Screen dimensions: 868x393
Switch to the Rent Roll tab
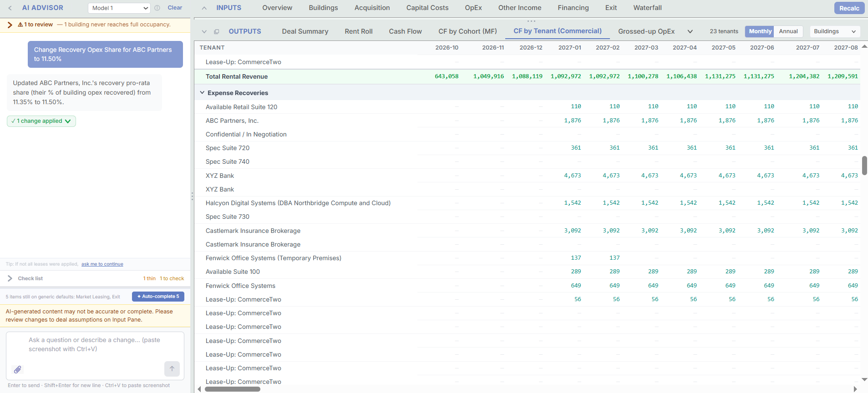coord(359,31)
